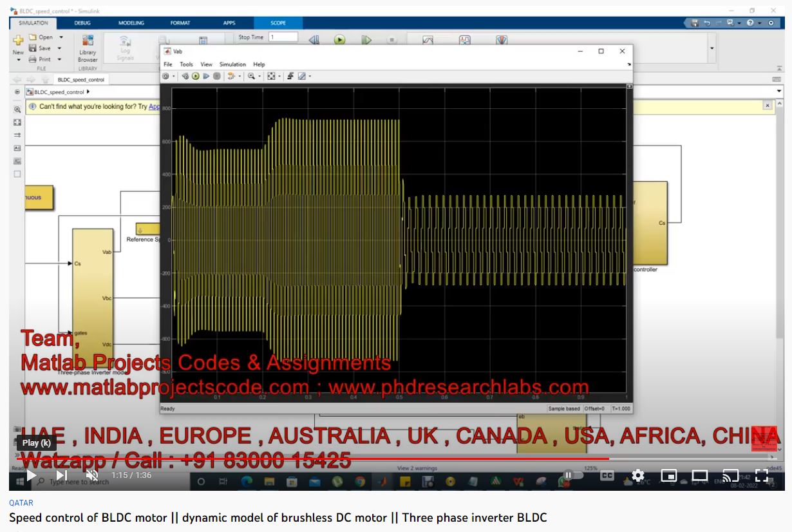Enable theater mode view
The width and height of the screenshot is (792, 532).
(699, 476)
